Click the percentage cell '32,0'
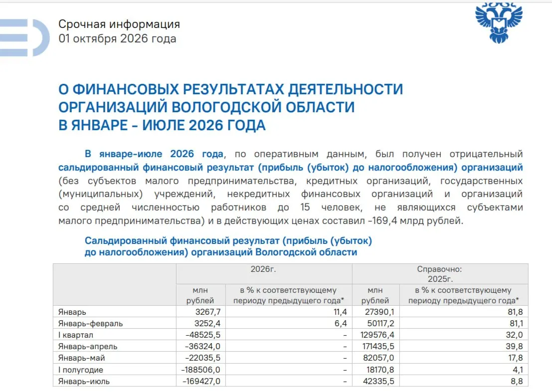Screen dimensions: 552x392 pos(515,335)
